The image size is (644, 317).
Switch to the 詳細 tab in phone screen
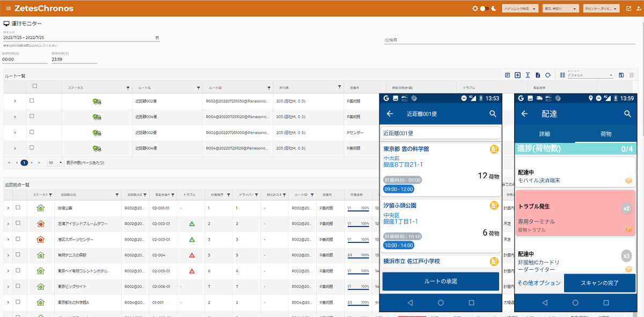point(544,134)
